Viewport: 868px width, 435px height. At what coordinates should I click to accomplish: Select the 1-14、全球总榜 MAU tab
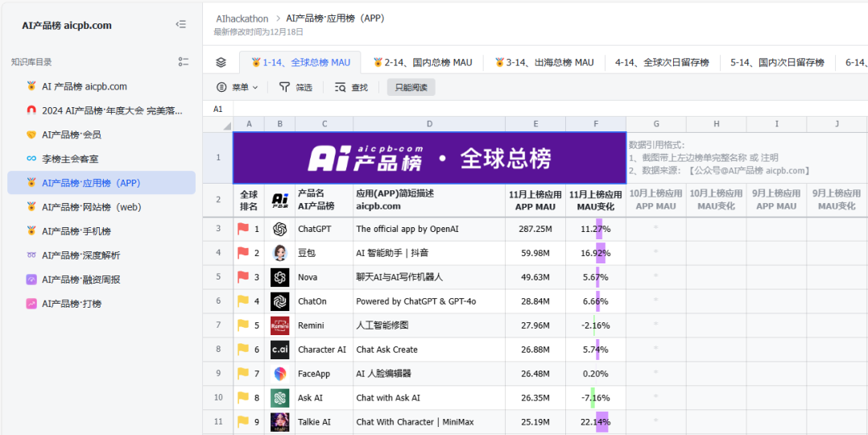point(300,63)
